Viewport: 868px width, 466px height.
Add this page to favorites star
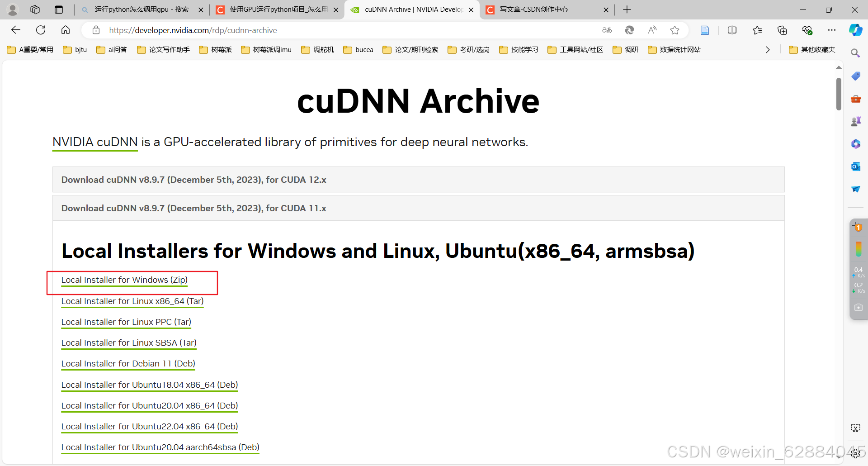point(675,30)
